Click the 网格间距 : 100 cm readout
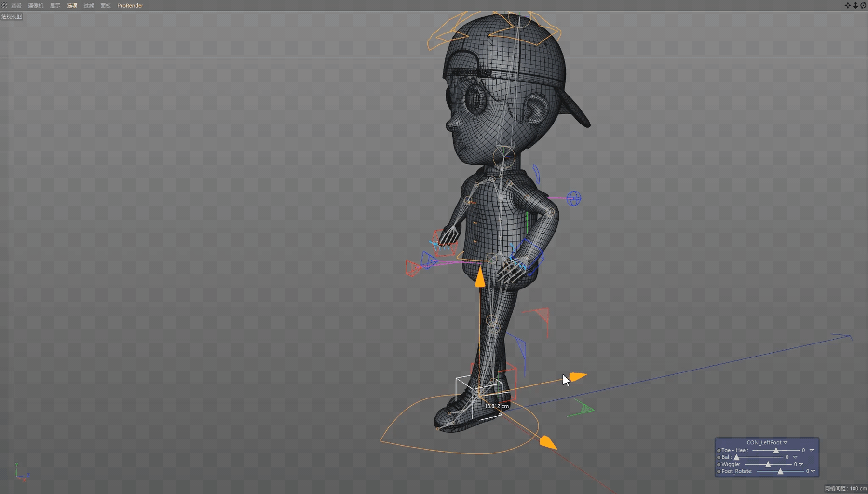This screenshot has width=868, height=494. click(x=846, y=489)
